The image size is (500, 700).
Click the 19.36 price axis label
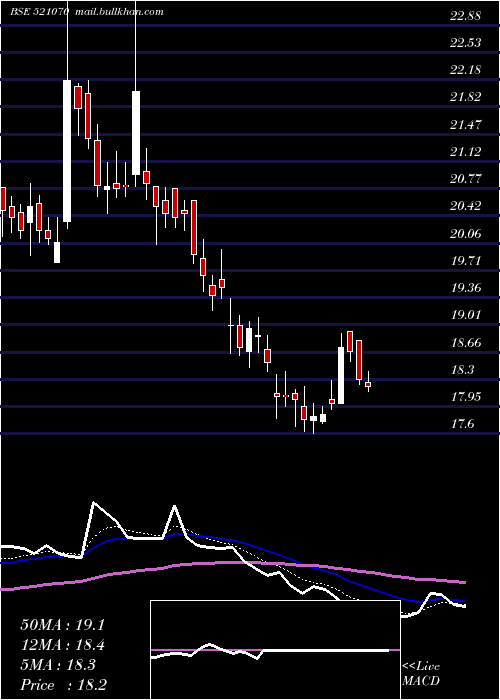465,288
